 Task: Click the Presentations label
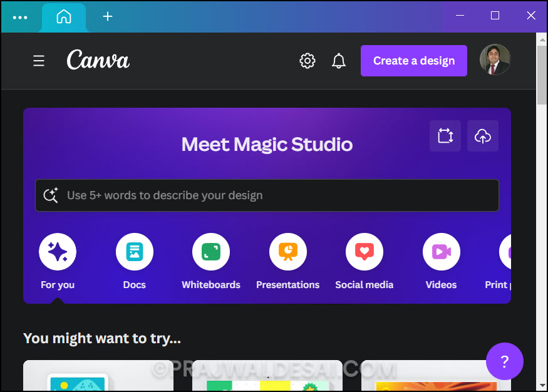pos(288,285)
